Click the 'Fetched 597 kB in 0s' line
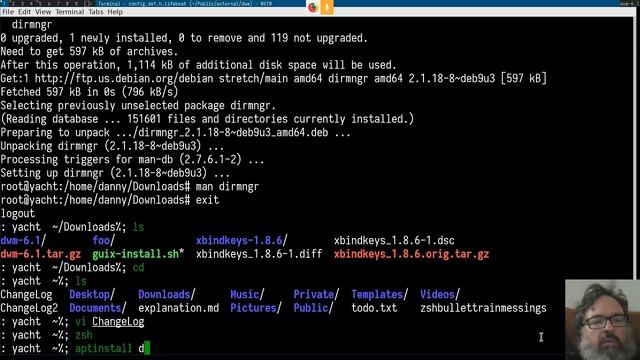Image resolution: width=640 pixels, height=360 pixels. (89, 92)
